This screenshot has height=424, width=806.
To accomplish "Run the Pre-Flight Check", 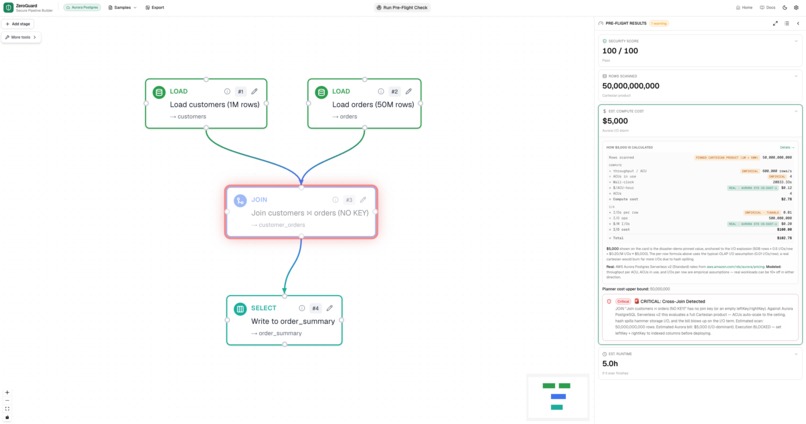I will point(402,8).
